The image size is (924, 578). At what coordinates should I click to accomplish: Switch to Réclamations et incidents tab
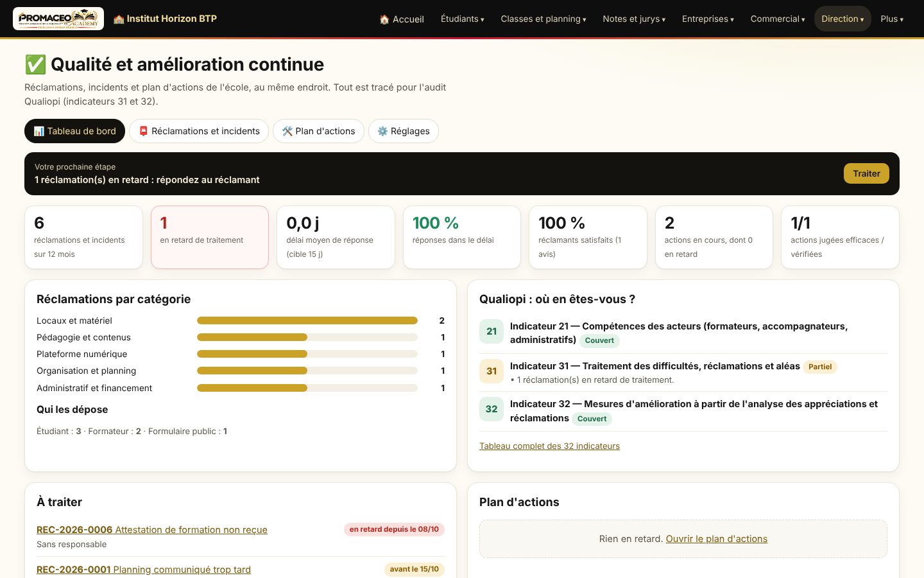[x=199, y=131]
